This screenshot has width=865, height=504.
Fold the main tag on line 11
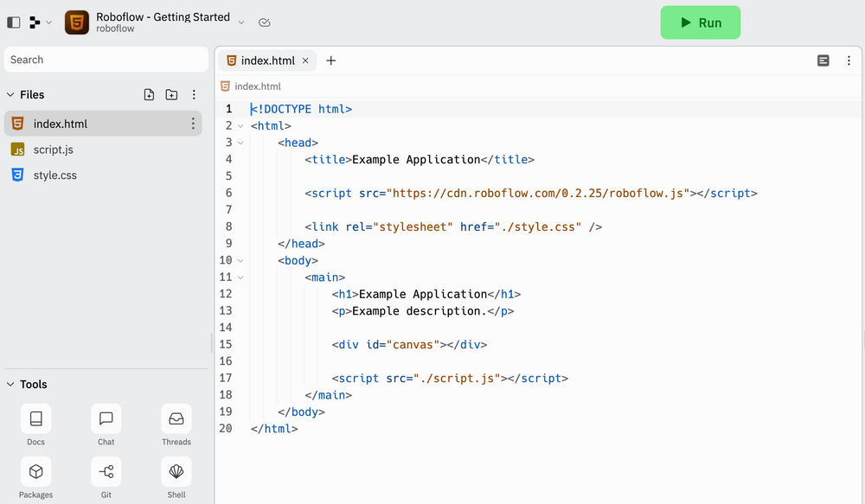[x=240, y=278]
